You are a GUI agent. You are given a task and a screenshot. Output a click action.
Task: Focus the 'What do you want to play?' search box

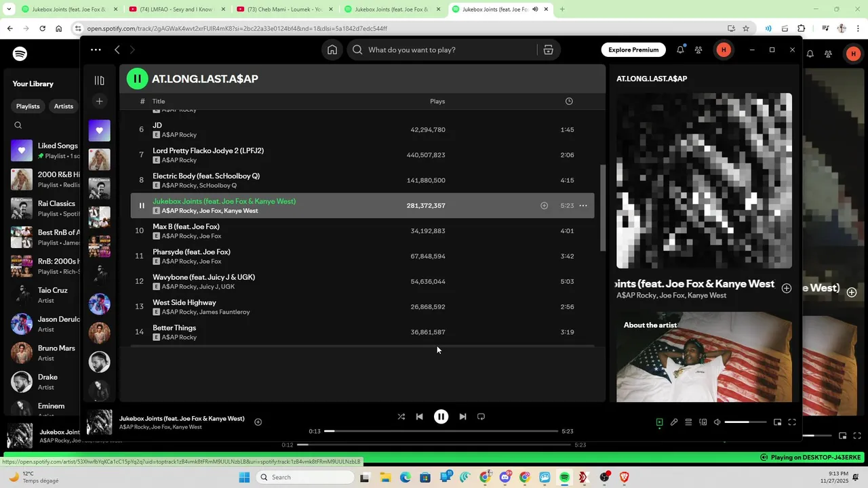coord(441,49)
